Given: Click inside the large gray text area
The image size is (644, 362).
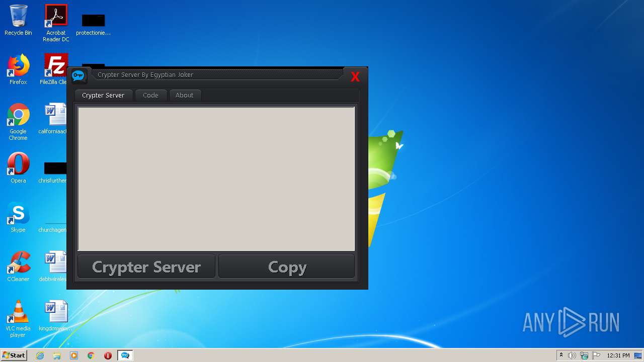Looking at the screenshot, I should pos(216,178).
